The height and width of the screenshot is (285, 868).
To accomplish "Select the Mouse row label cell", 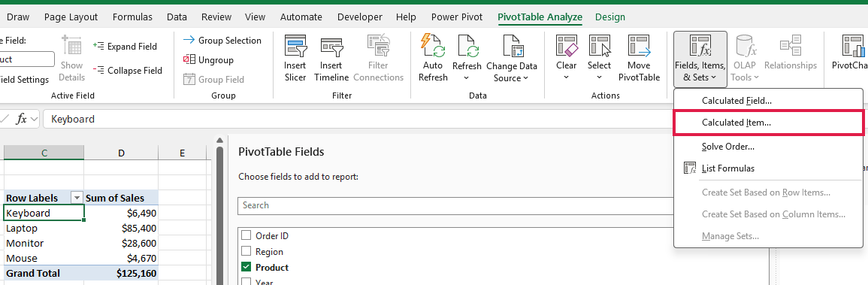I will pos(44,258).
